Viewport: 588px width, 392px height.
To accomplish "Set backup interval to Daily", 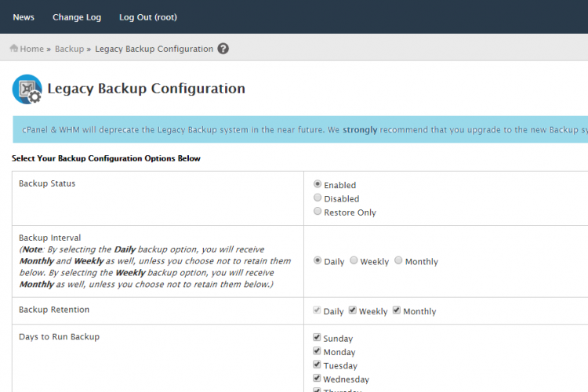I will [x=318, y=260].
